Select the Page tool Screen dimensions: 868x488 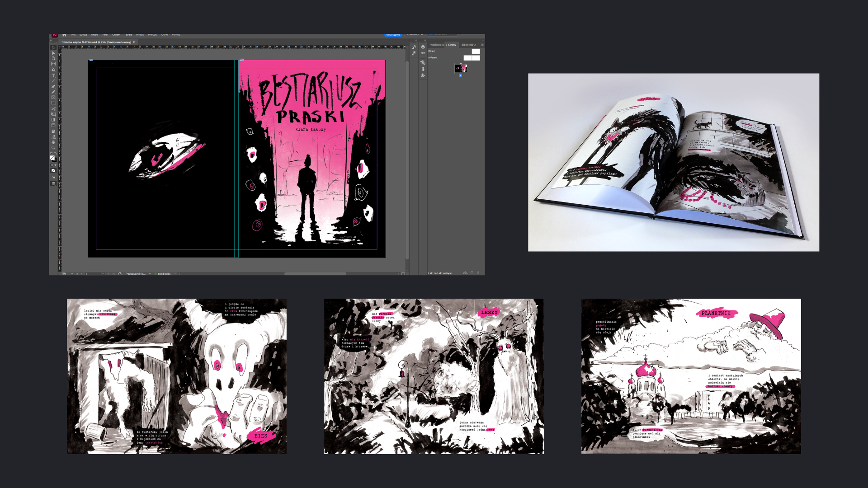point(53,58)
